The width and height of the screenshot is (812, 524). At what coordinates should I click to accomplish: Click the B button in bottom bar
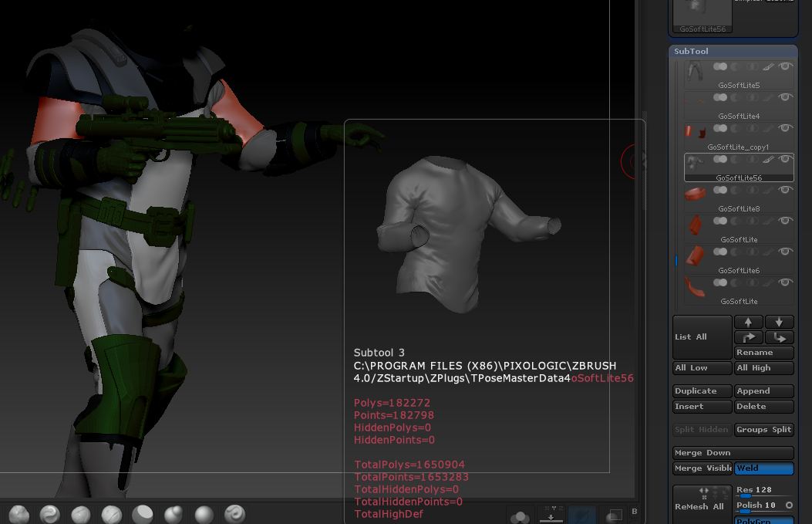click(x=635, y=511)
